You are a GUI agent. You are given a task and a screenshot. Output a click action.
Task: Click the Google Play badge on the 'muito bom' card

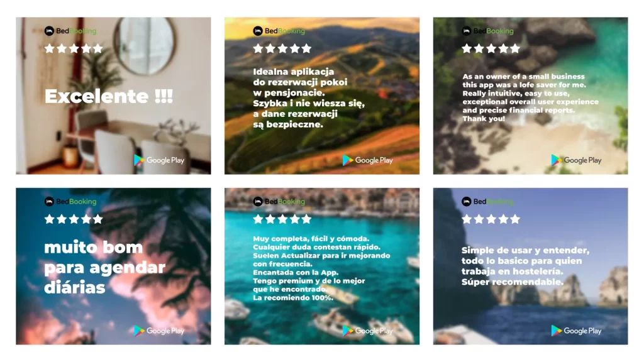[159, 331]
